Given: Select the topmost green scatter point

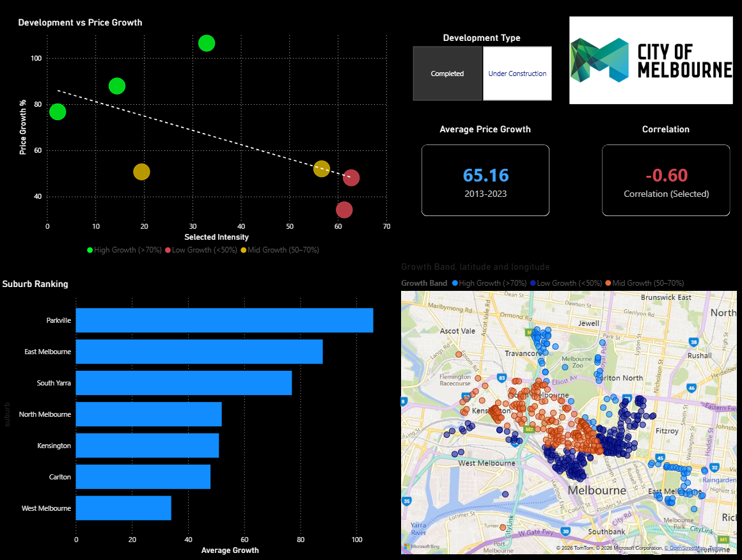Looking at the screenshot, I should click(206, 43).
